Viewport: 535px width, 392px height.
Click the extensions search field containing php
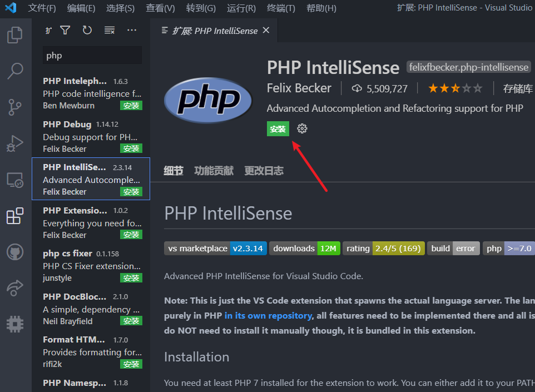[x=92, y=55]
